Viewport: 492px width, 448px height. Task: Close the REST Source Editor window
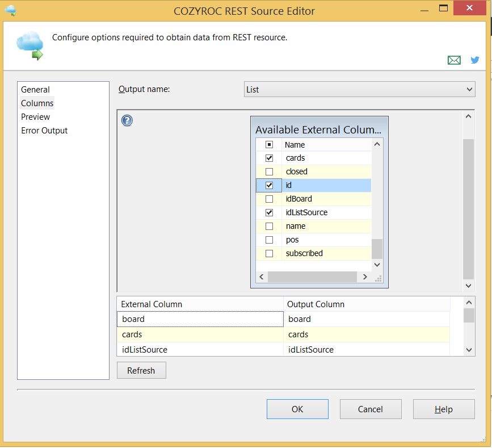tap(469, 8)
